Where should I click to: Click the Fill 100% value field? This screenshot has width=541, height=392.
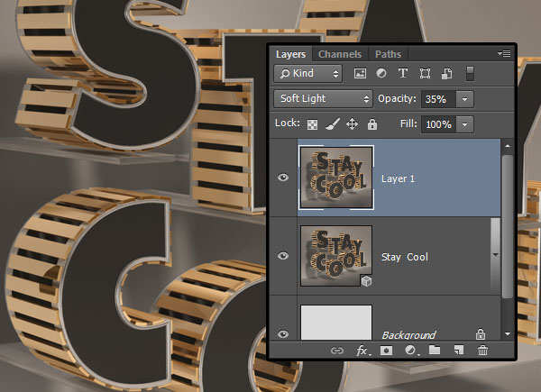pos(438,124)
